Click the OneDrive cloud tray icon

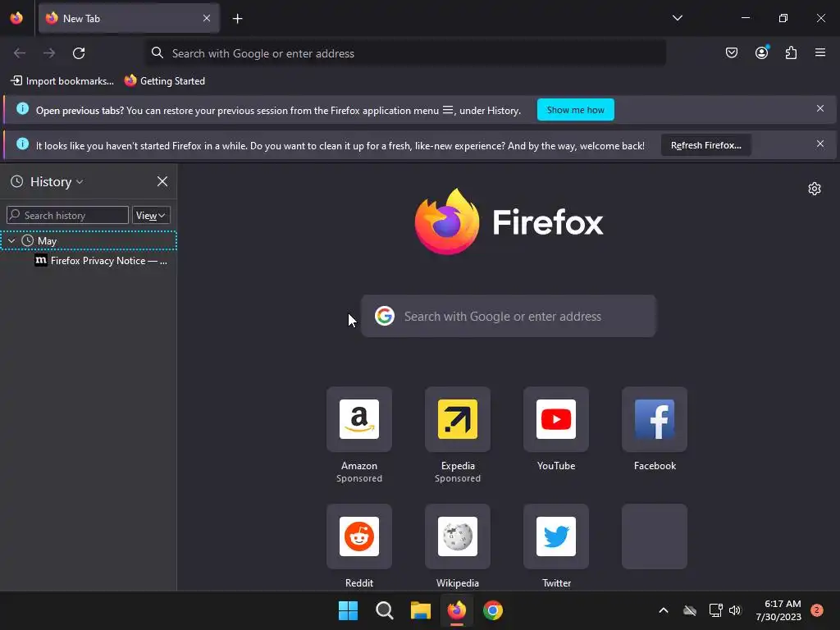(690, 610)
